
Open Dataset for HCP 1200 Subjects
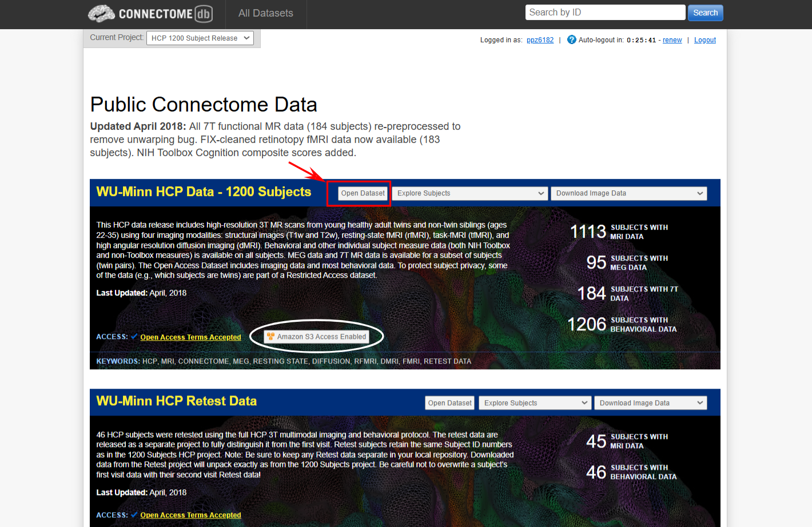point(363,193)
